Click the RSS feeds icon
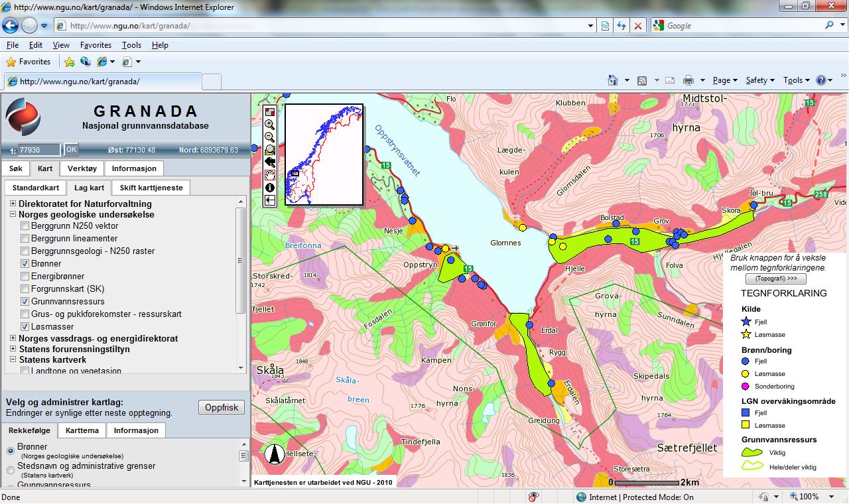 (x=642, y=80)
